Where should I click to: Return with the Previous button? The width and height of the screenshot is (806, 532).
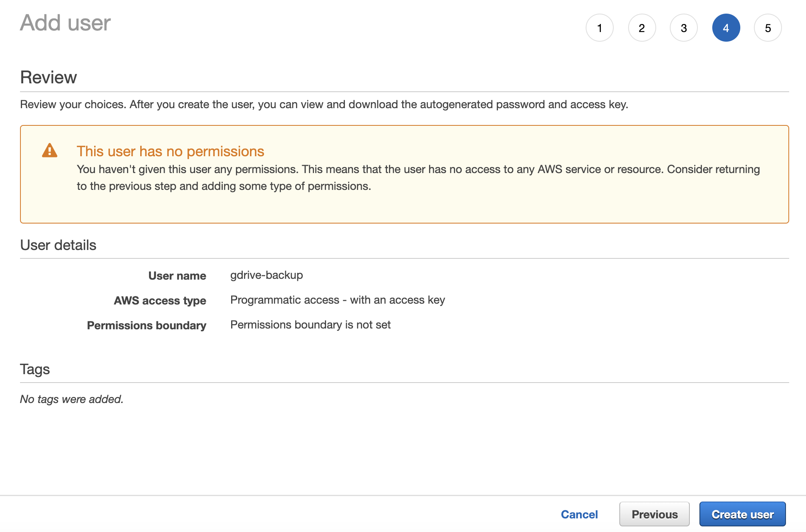coord(655,514)
